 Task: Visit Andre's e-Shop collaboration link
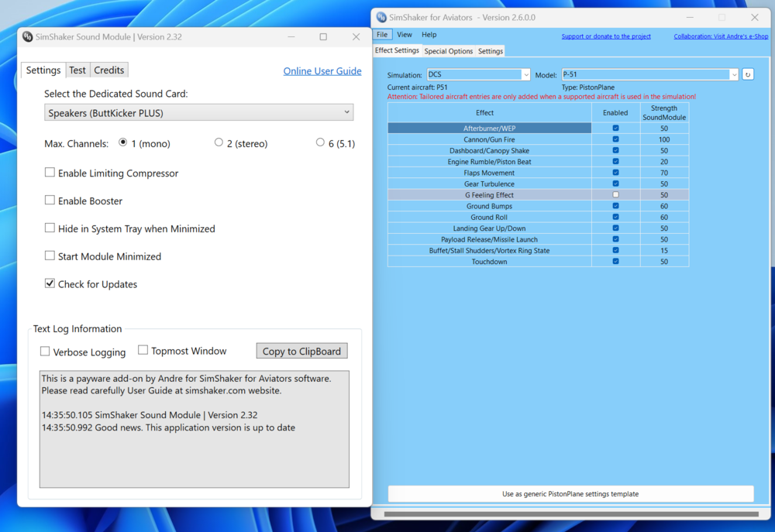(x=721, y=36)
